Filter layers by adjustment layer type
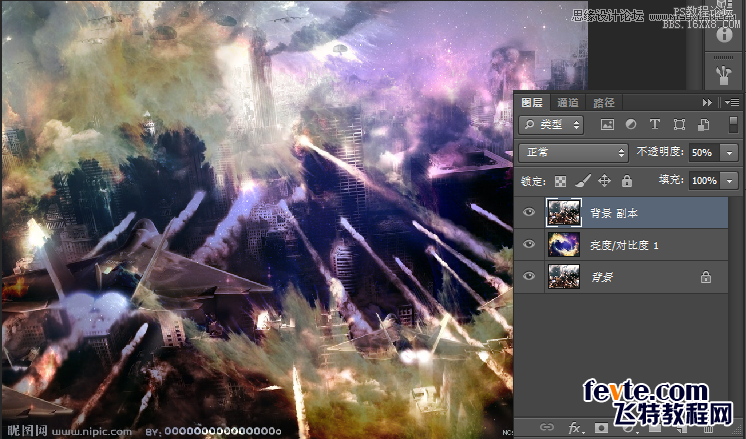 click(x=631, y=125)
